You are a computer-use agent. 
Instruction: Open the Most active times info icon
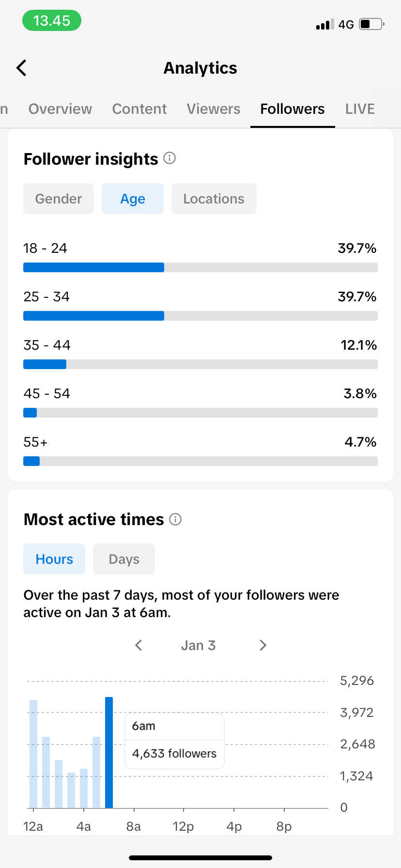point(175,519)
